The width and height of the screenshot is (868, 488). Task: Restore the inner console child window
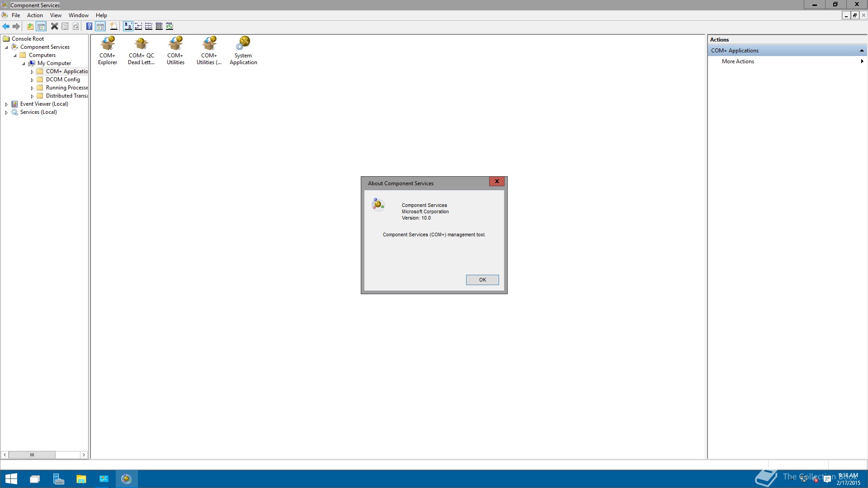[854, 15]
